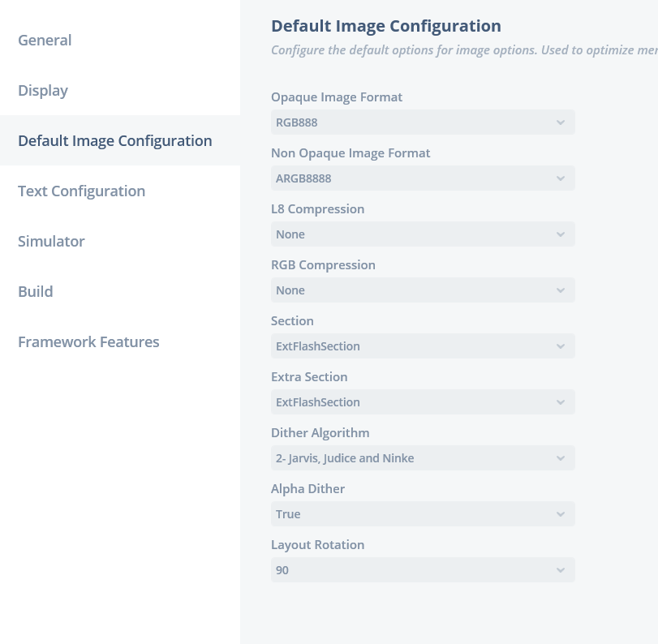This screenshot has width=658, height=644.
Task: Navigate to Build settings
Action: [x=36, y=292]
